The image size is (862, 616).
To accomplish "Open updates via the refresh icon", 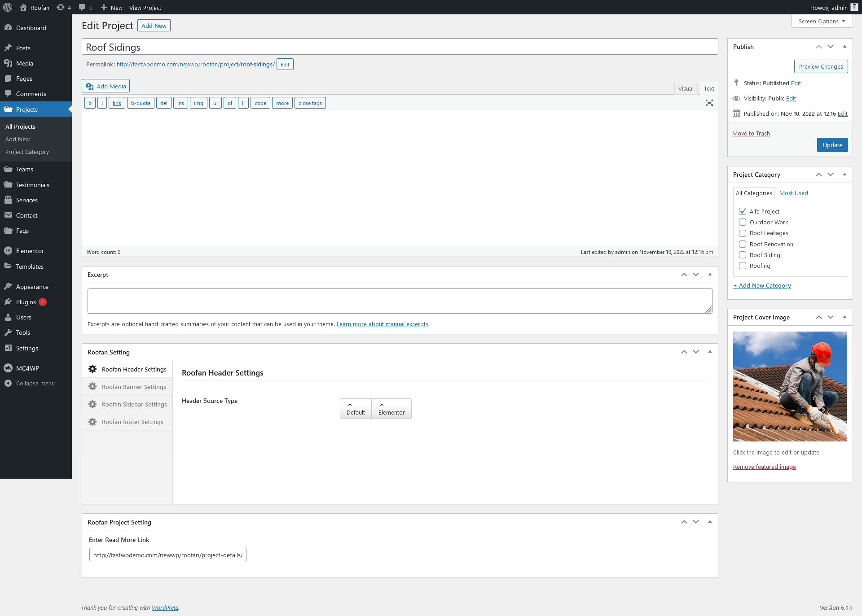I will pos(61,7).
